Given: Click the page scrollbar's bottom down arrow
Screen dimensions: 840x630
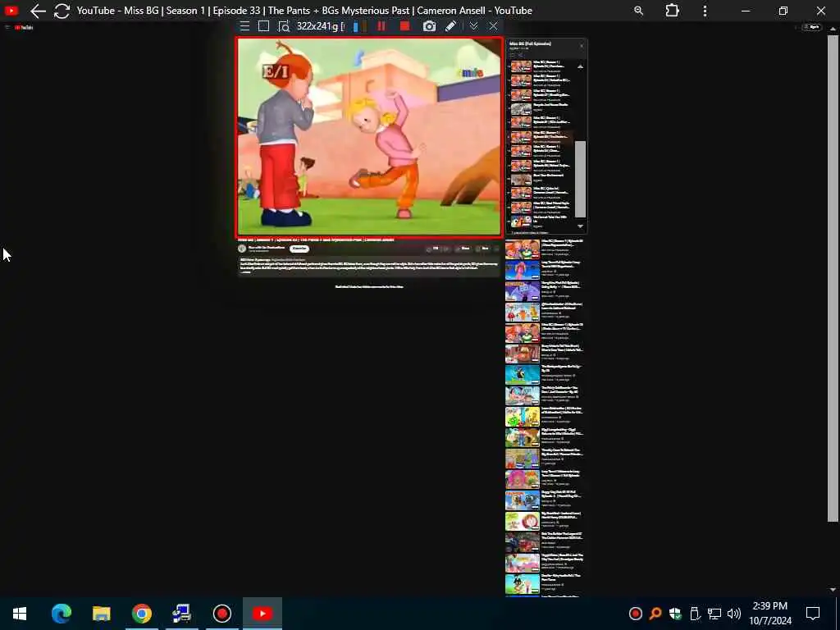Looking at the screenshot, I should click(x=833, y=590).
